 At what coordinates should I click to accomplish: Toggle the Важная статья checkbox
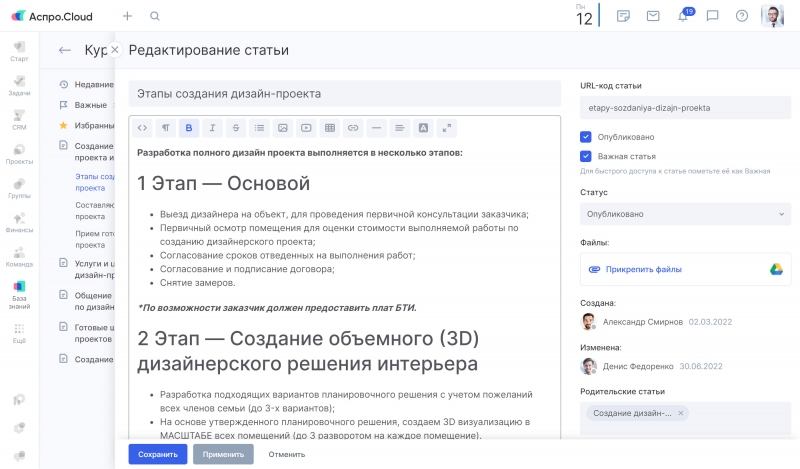(586, 156)
